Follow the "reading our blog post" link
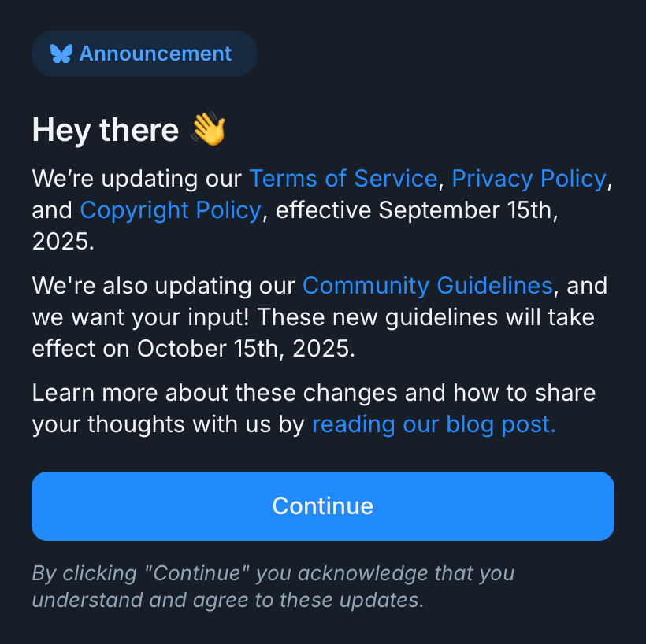Image resolution: width=646 pixels, height=644 pixels. [433, 424]
